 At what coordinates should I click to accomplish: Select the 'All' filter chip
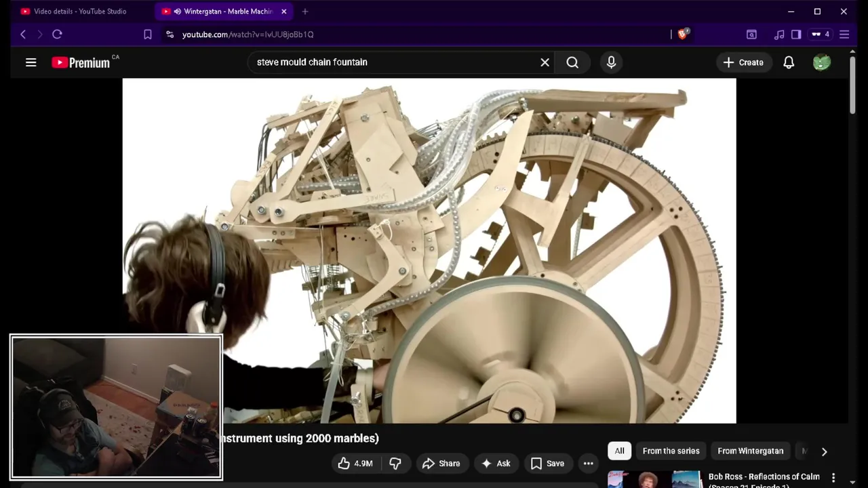tap(619, 451)
